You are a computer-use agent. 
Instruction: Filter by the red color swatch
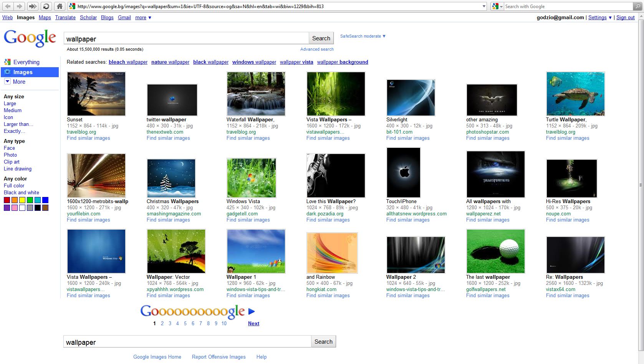(x=7, y=200)
